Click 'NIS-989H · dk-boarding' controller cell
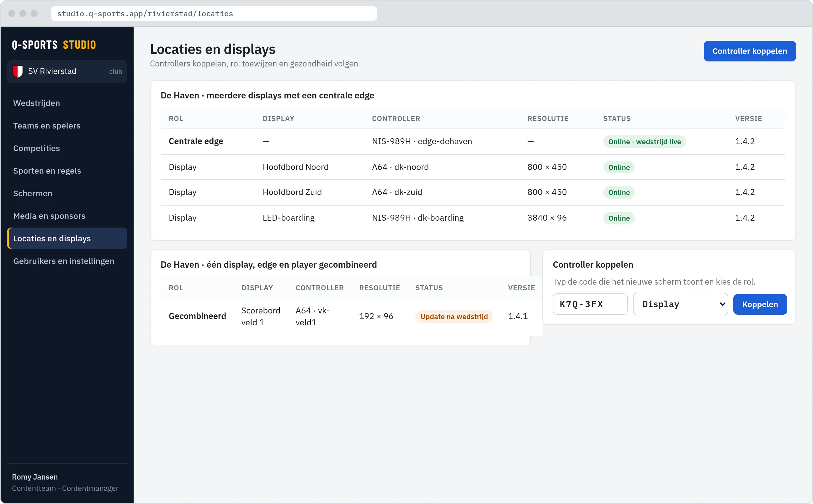 pos(417,218)
